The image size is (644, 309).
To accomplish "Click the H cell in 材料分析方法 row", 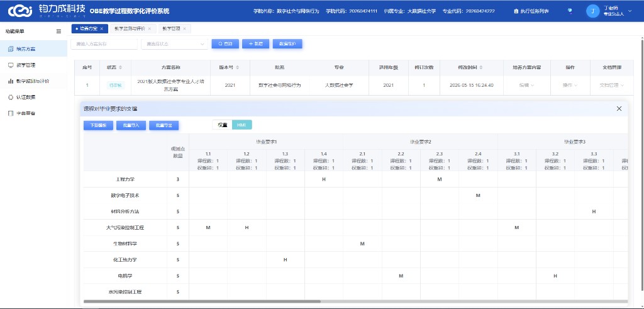I will (594, 211).
